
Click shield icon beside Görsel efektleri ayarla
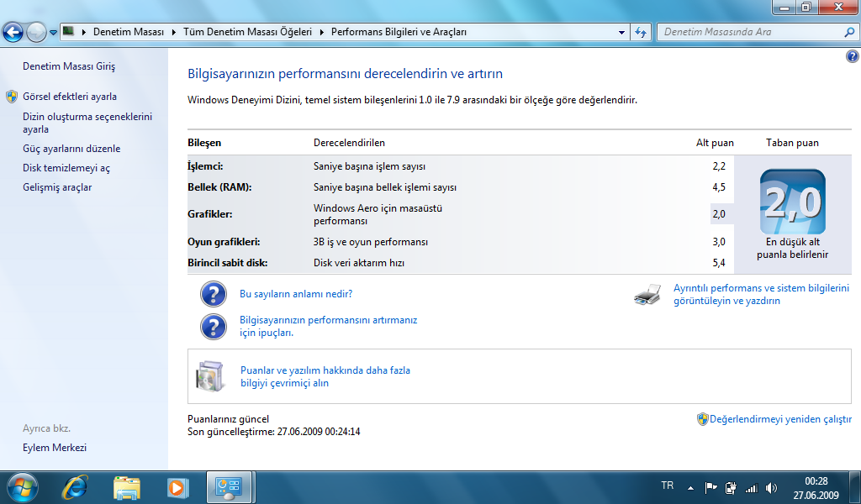point(12,97)
